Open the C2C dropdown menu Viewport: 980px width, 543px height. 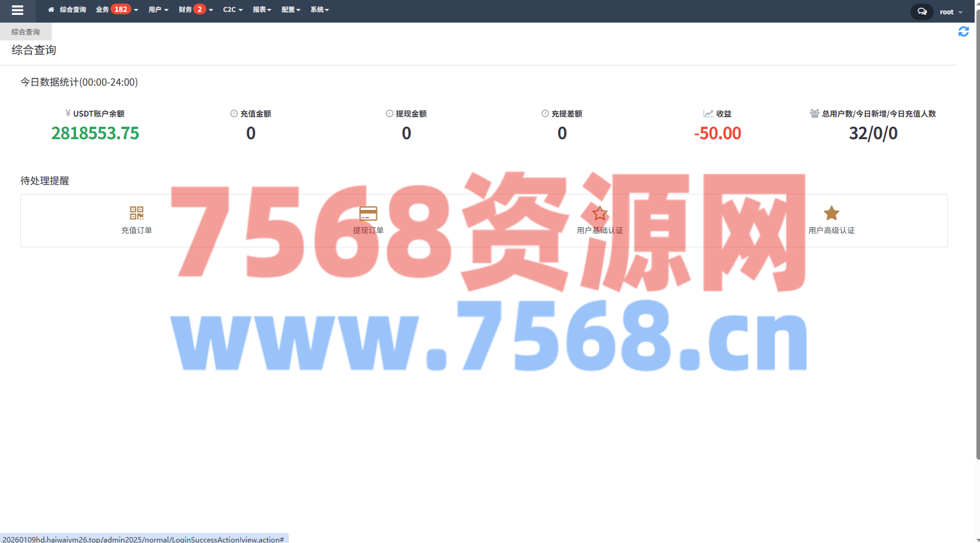(x=232, y=10)
